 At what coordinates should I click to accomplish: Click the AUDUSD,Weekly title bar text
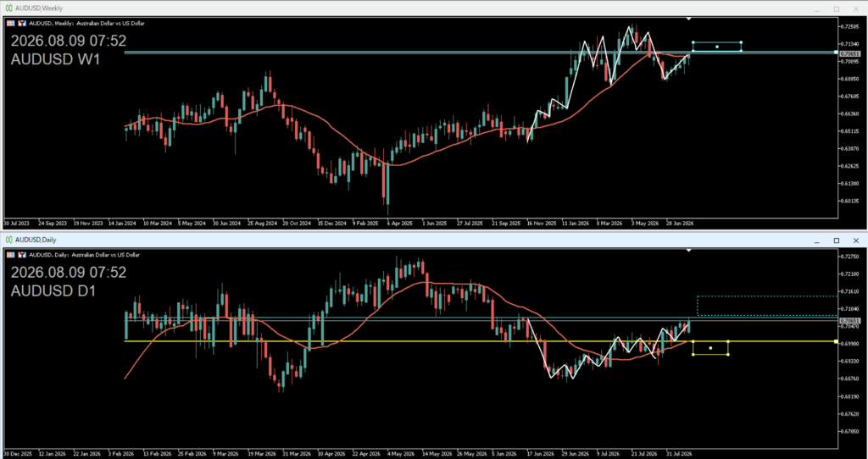point(39,8)
